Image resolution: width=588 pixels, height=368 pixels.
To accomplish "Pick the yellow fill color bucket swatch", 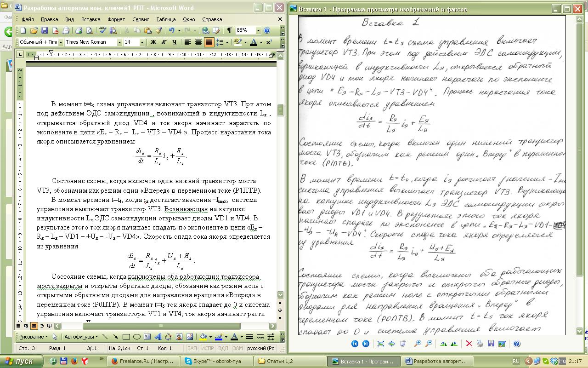I will point(203,337).
